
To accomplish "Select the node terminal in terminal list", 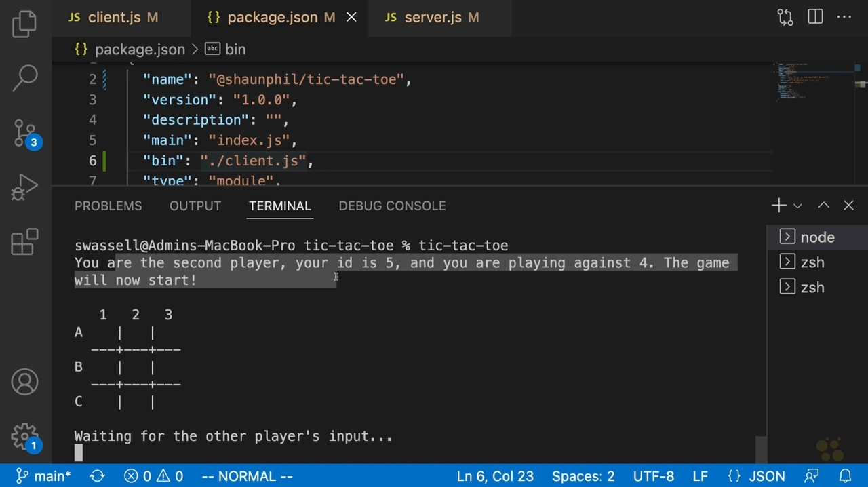I will point(816,237).
